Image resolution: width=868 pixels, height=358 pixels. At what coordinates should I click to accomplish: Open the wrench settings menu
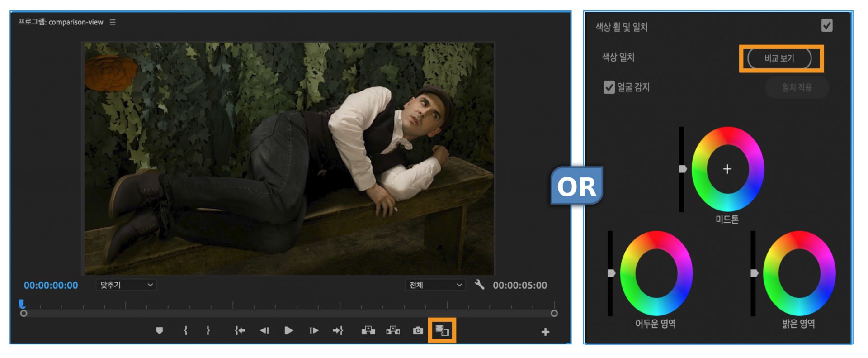[479, 285]
